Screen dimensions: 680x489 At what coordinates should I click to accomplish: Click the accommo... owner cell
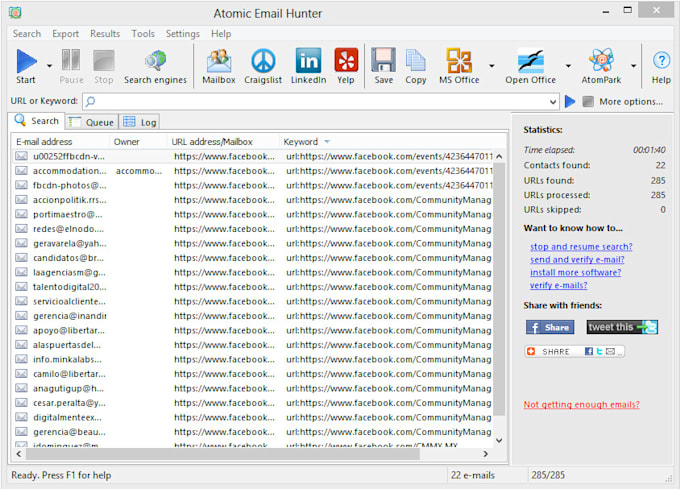[139, 171]
